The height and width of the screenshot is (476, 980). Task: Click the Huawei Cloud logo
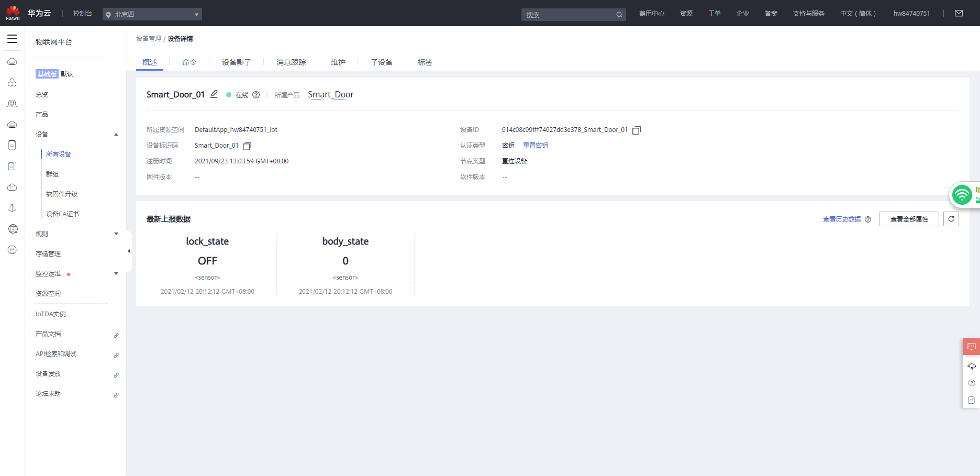[29, 13]
